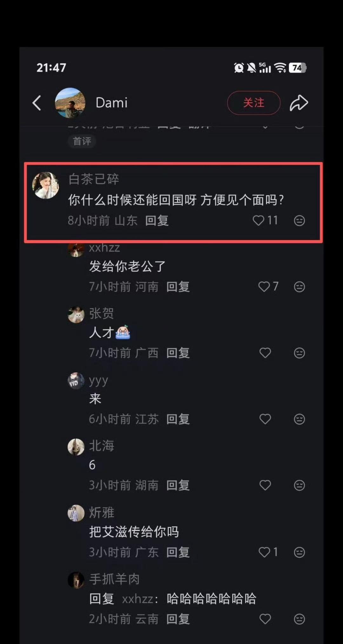Open 白茶已碎's avatar picture
Viewport: 343px width, 644px height.
pyautogui.click(x=46, y=186)
